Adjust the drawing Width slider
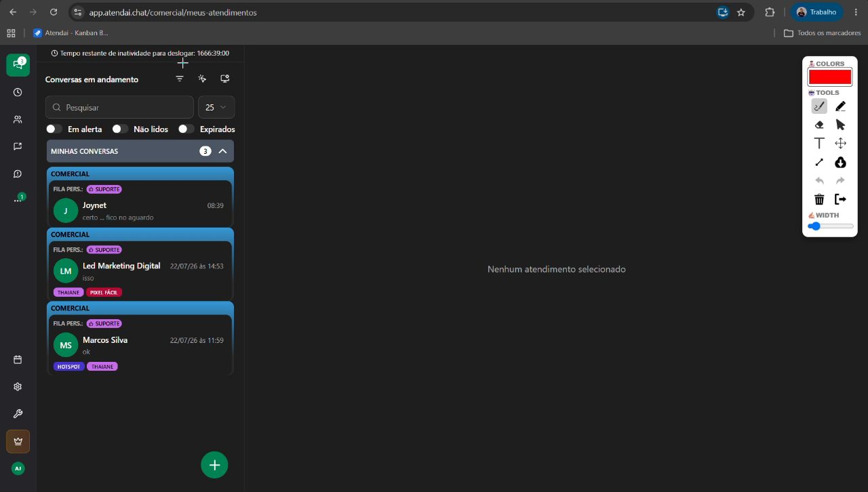The height and width of the screenshot is (492, 868). (x=830, y=226)
